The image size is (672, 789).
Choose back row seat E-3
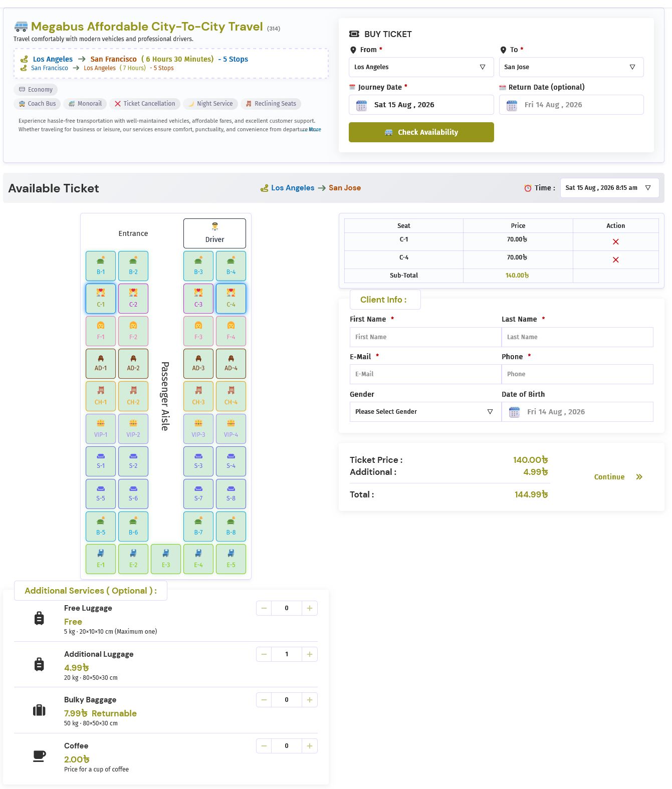[166, 559]
